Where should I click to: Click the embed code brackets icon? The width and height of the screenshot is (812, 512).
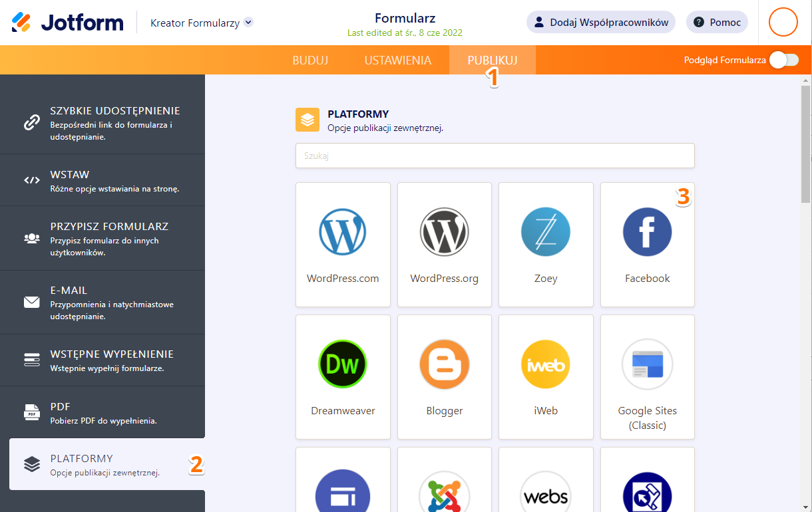pyautogui.click(x=32, y=180)
